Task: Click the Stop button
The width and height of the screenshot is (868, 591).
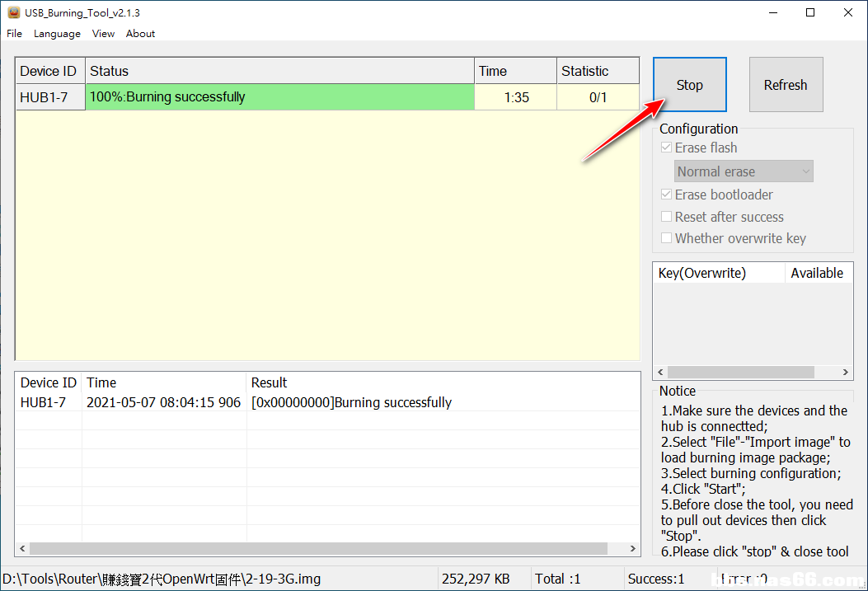Action: [x=689, y=85]
